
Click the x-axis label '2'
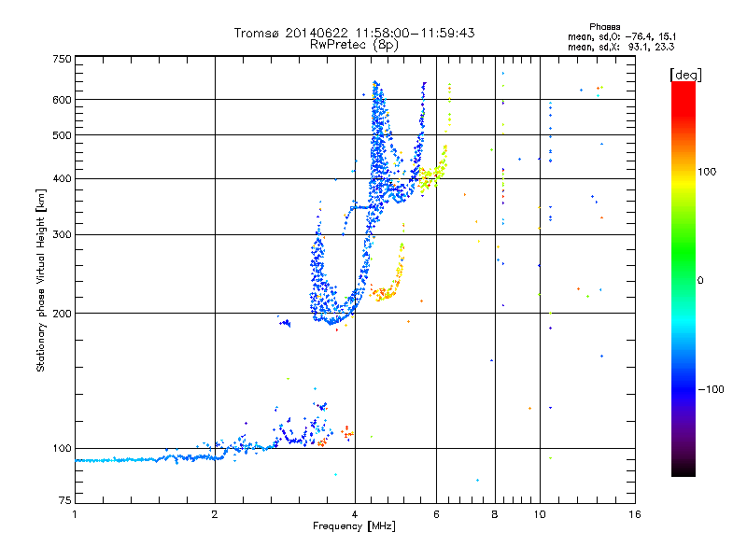point(215,514)
